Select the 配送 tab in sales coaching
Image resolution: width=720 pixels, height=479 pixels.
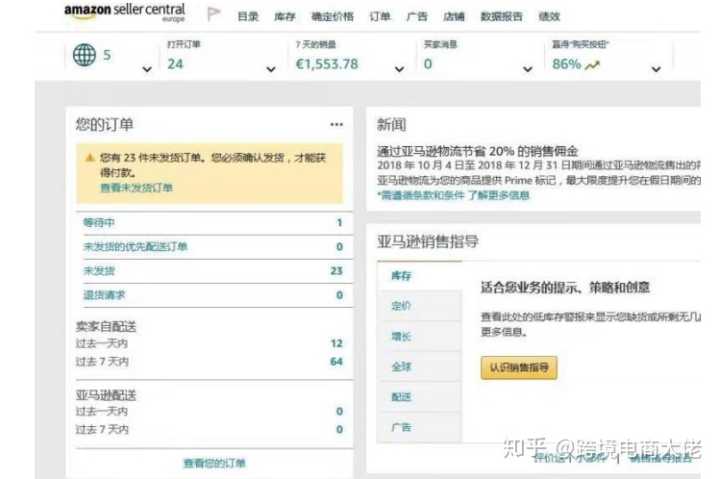click(401, 396)
